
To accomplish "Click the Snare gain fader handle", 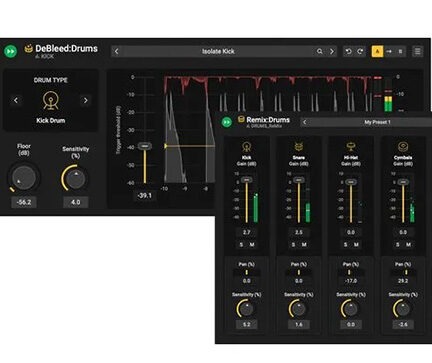I will point(299,180).
